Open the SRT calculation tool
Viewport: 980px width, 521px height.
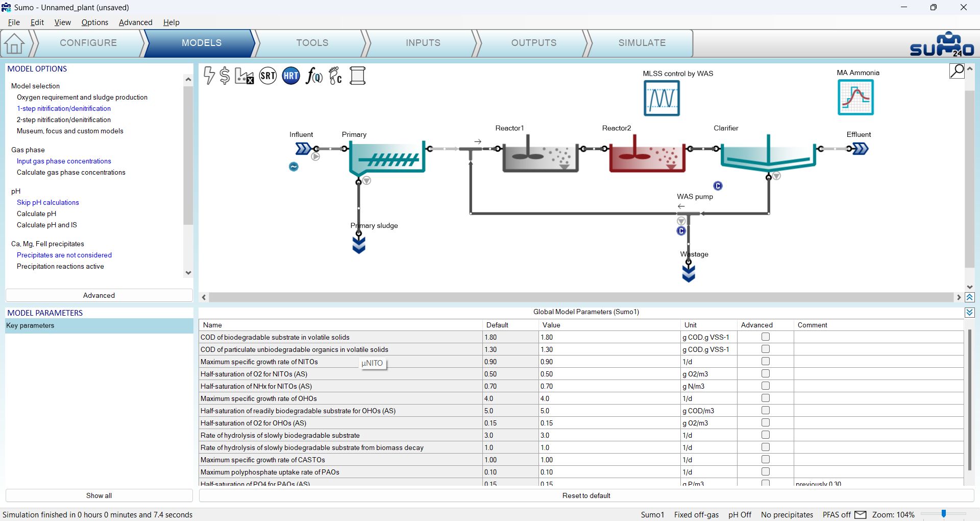268,76
